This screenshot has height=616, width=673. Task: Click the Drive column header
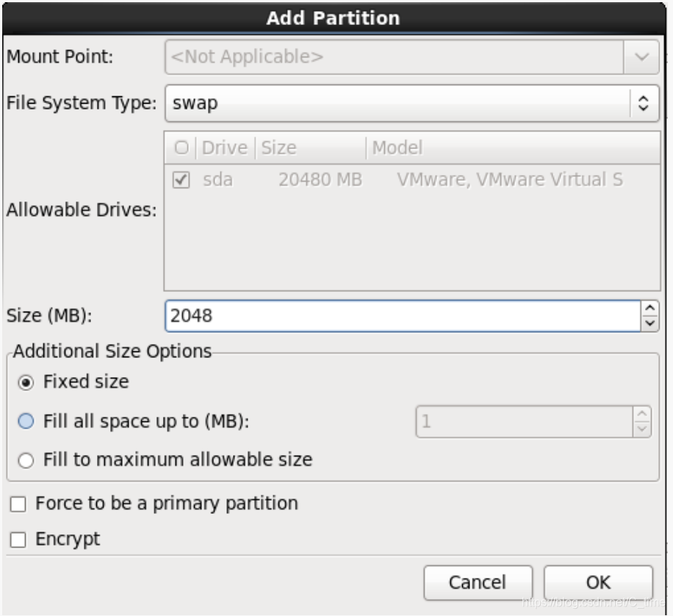click(x=225, y=148)
